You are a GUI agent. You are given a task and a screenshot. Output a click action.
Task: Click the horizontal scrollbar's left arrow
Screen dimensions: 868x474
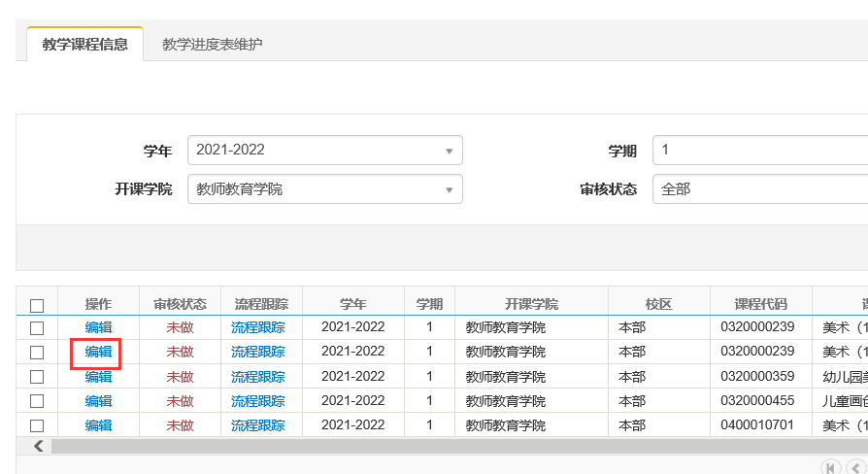point(39,446)
